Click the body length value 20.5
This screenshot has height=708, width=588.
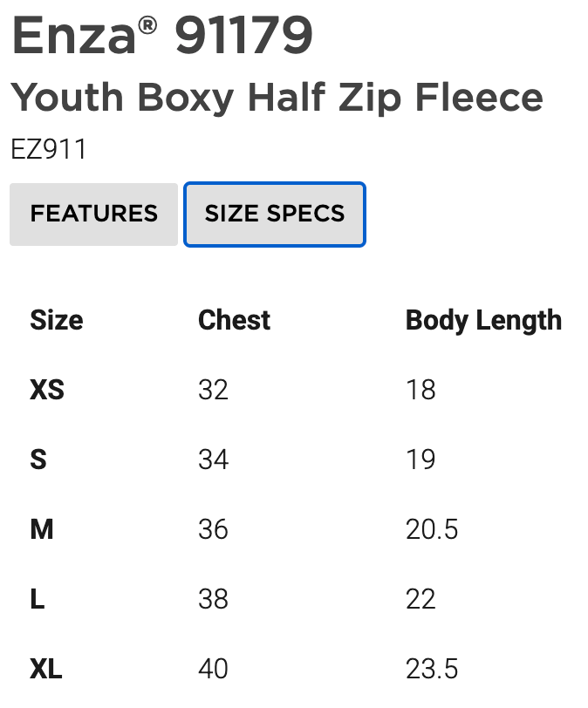tap(432, 529)
